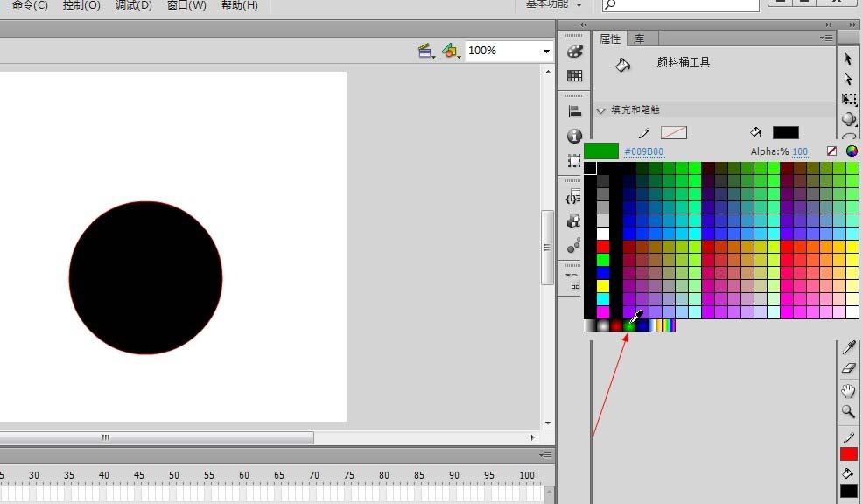Image resolution: width=863 pixels, height=504 pixels.
Task: Open the Edit Scene dropdown
Action: pyautogui.click(x=427, y=52)
